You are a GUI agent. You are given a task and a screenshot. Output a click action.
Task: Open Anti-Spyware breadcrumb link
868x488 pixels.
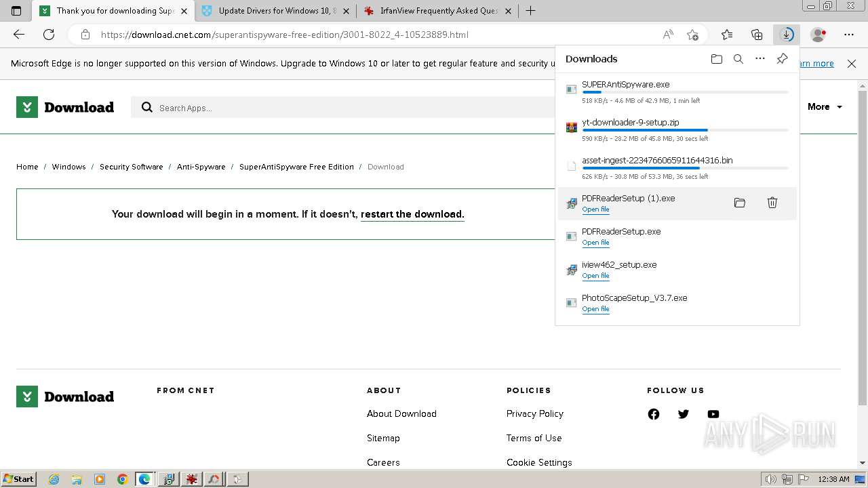click(201, 167)
